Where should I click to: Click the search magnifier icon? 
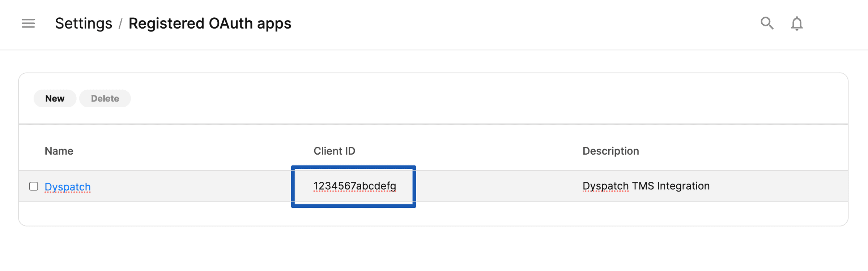click(767, 23)
